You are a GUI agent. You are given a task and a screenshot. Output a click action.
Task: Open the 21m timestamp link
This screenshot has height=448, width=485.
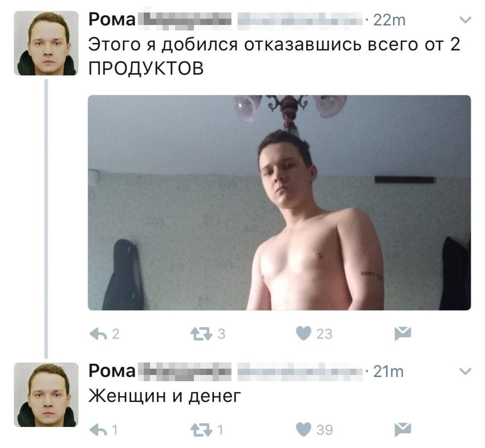[388, 371]
